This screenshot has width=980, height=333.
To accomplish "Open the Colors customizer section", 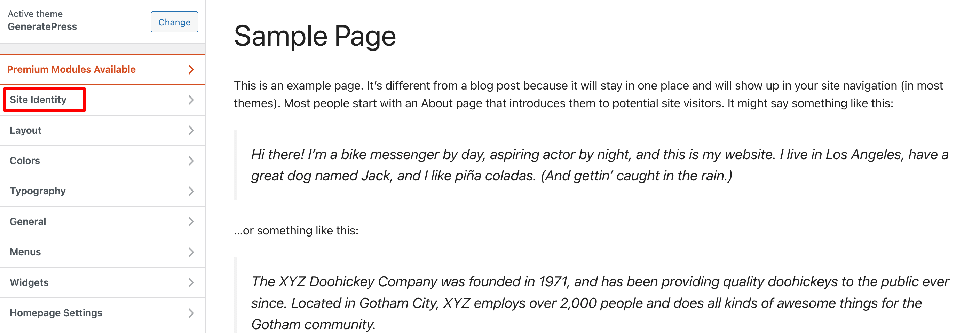I will (x=103, y=161).
